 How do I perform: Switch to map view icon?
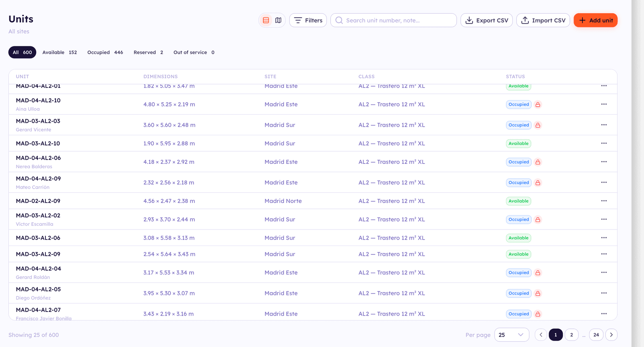278,20
